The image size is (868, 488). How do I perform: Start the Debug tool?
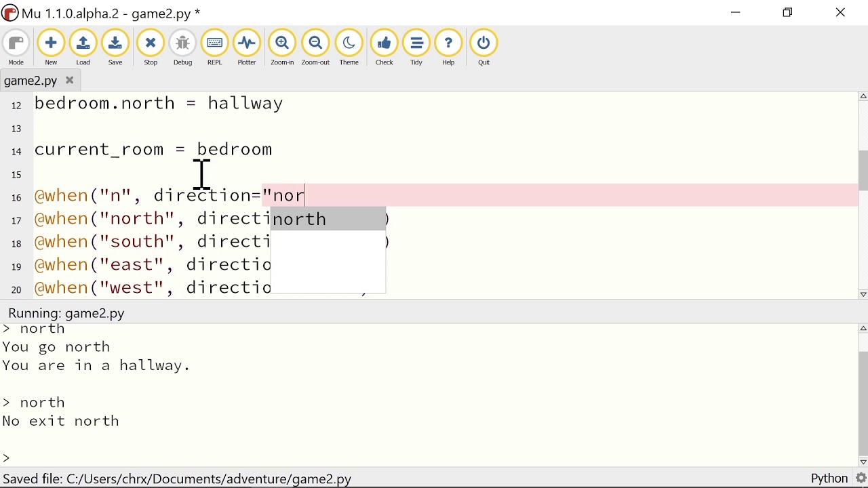click(x=183, y=47)
